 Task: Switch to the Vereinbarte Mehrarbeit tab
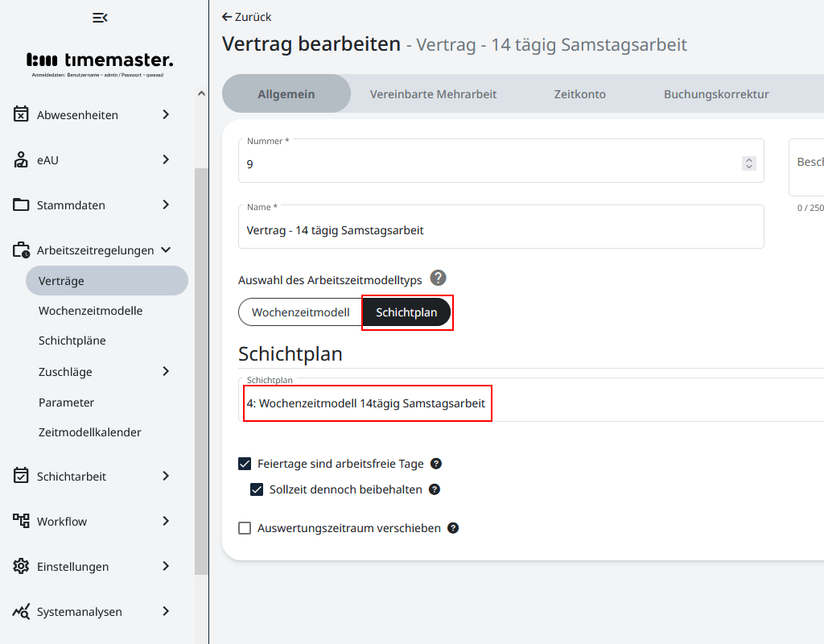pos(433,94)
